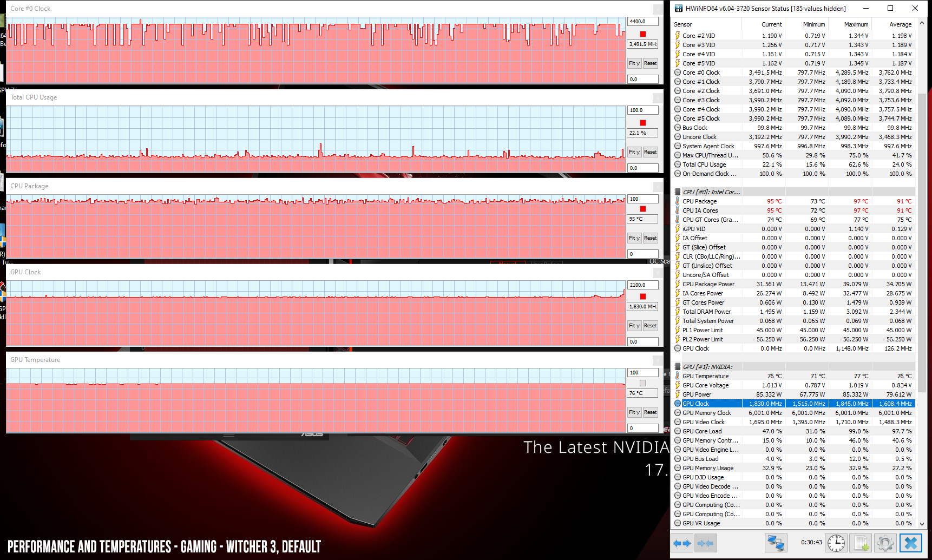Image resolution: width=932 pixels, height=560 pixels.
Task: Click thermometer icon beside GPU Temperature row
Action: tap(678, 376)
